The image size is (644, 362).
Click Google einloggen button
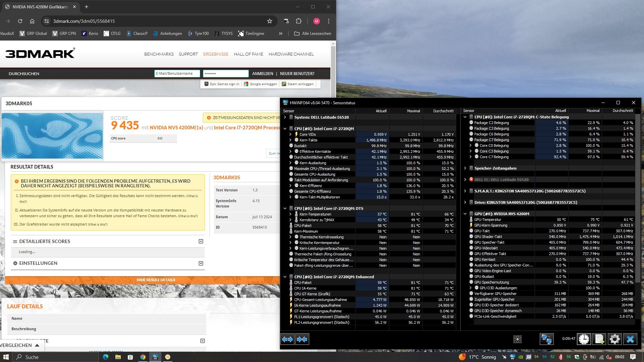coord(261,84)
